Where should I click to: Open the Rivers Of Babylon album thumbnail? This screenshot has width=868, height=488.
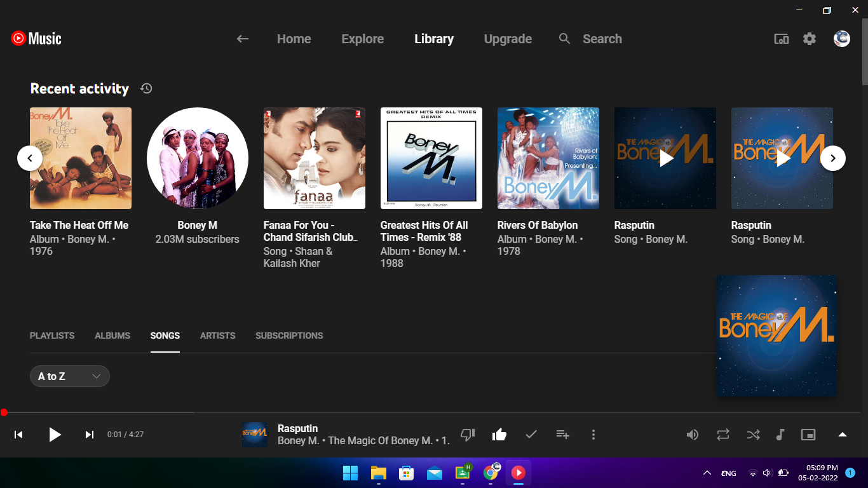tap(548, 158)
